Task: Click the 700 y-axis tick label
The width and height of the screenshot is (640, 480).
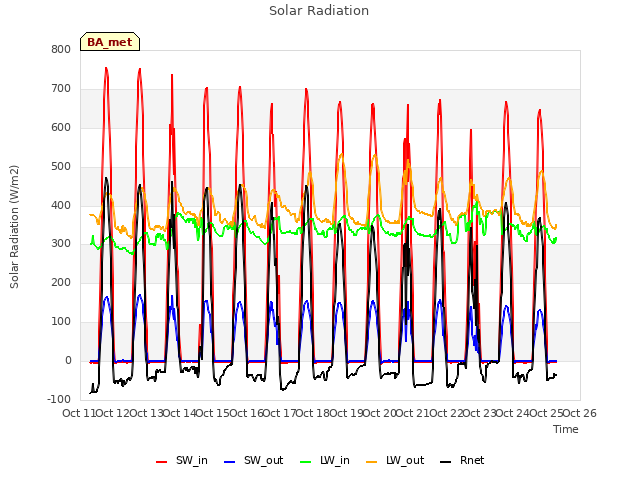Action: (x=61, y=89)
